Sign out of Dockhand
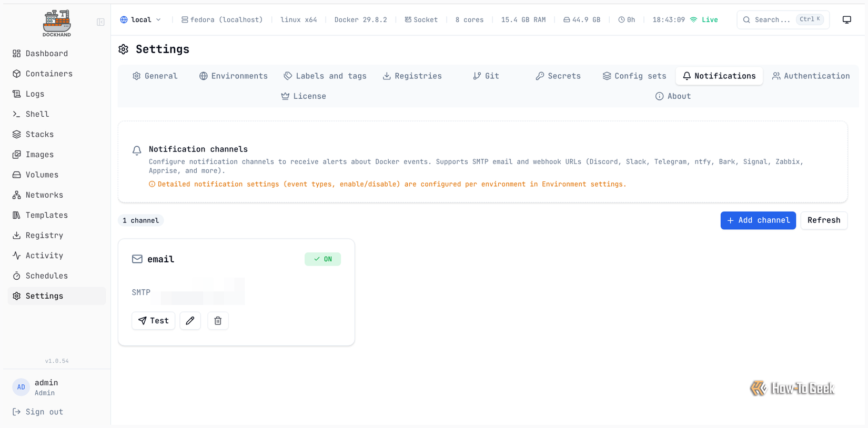Viewport: 868px width, 428px height. click(38, 412)
